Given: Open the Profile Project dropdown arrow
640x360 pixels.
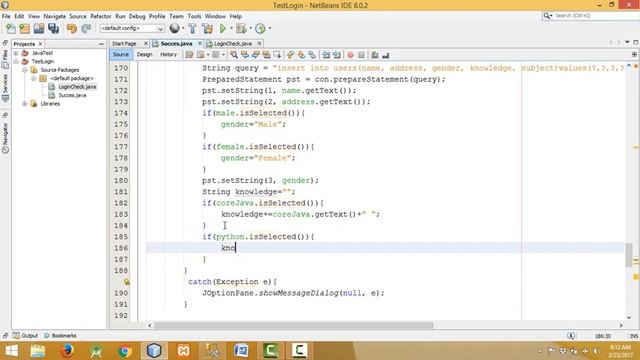Looking at the screenshot, I should [x=270, y=28].
